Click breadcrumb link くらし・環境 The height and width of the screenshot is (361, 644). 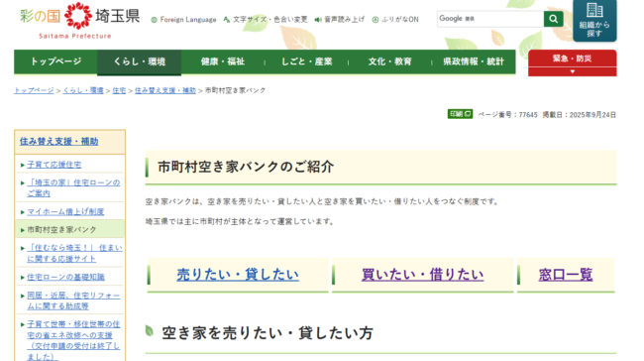(x=83, y=90)
